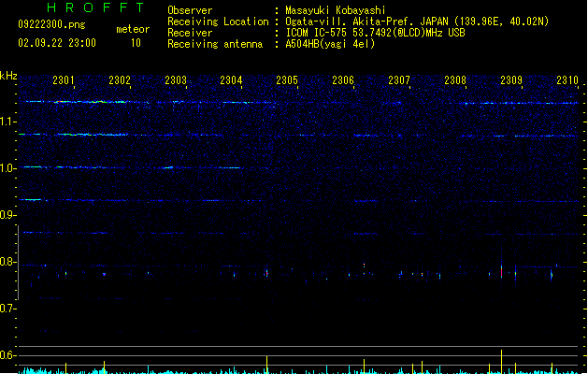Click the Observer label

click(x=190, y=10)
